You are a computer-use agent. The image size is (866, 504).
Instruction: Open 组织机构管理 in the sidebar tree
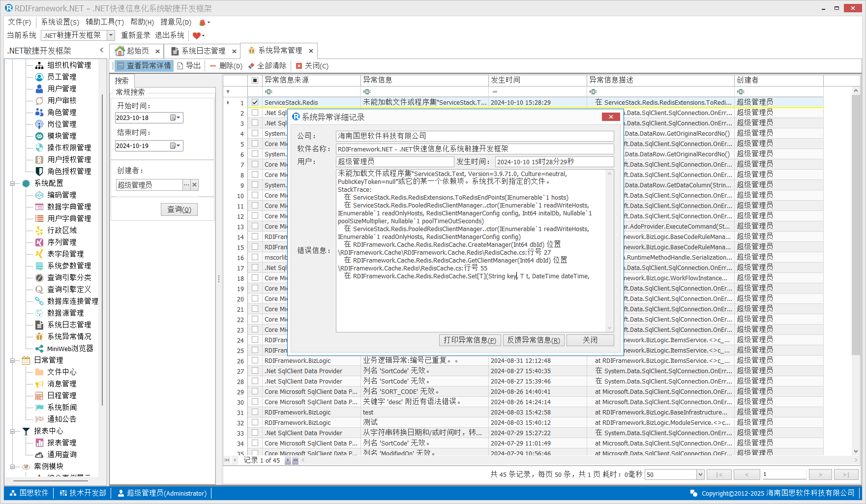pos(69,65)
